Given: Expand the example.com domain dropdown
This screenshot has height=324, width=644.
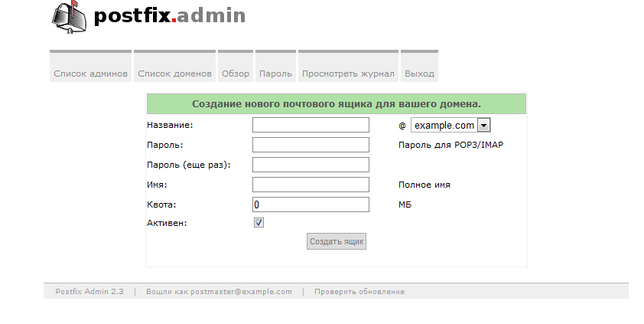Looking at the screenshot, I should (x=450, y=125).
